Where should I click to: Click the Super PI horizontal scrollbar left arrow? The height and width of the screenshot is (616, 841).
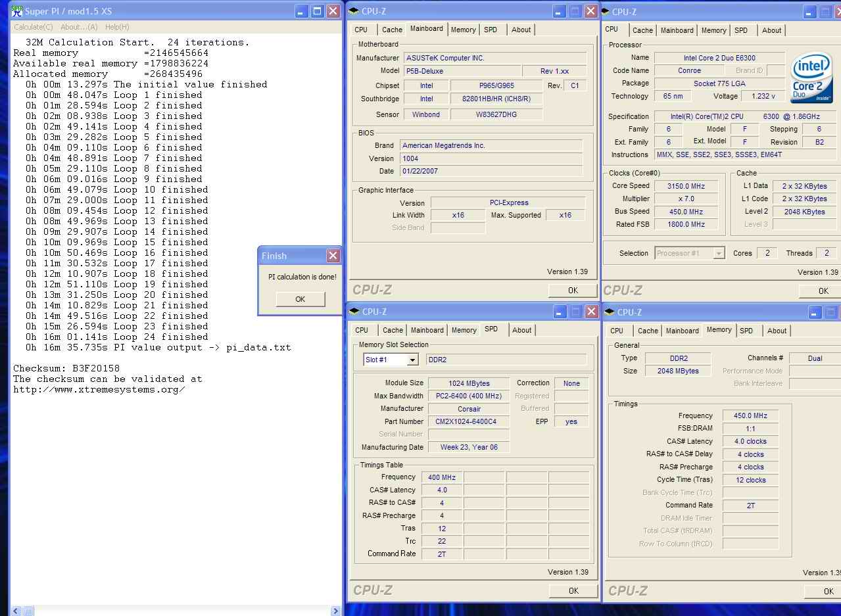pyautogui.click(x=16, y=611)
